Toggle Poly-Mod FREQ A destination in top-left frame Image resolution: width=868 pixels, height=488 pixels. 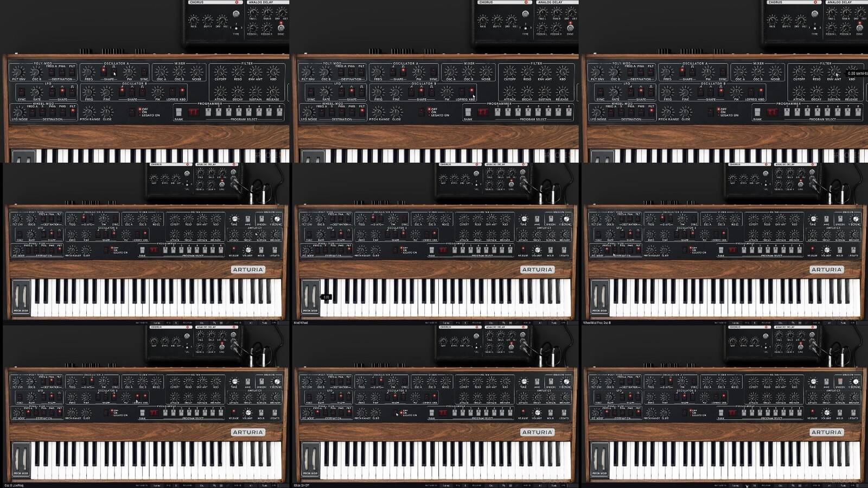(x=52, y=72)
